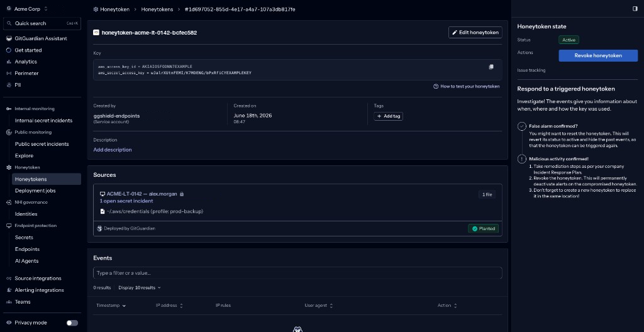Open Public secret incidents
Image resolution: width=644 pixels, height=332 pixels.
coord(42,144)
